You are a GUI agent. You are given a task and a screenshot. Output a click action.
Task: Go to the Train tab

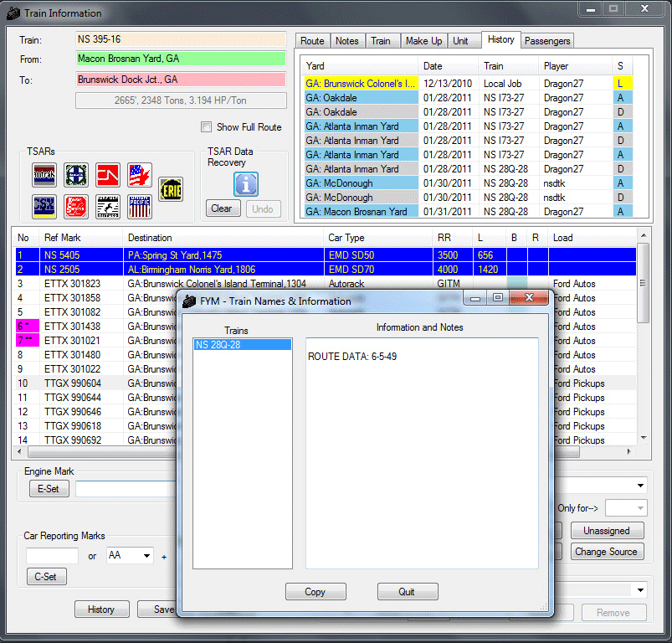381,41
